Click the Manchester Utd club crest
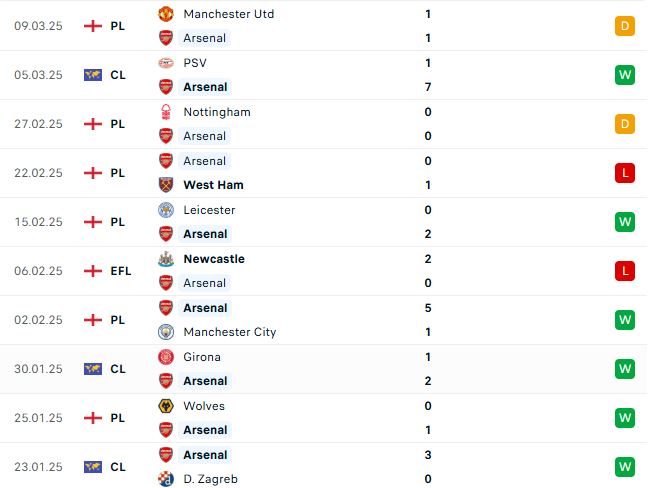 [166, 14]
